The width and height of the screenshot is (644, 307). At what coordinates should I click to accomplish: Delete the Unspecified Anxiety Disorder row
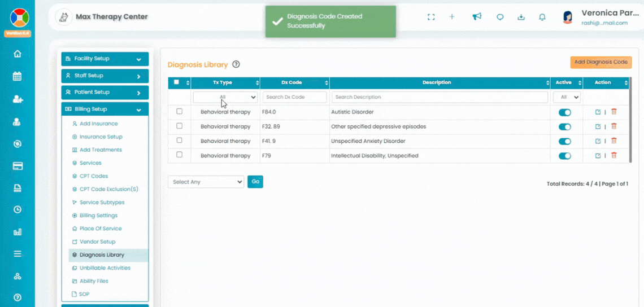coord(614,141)
